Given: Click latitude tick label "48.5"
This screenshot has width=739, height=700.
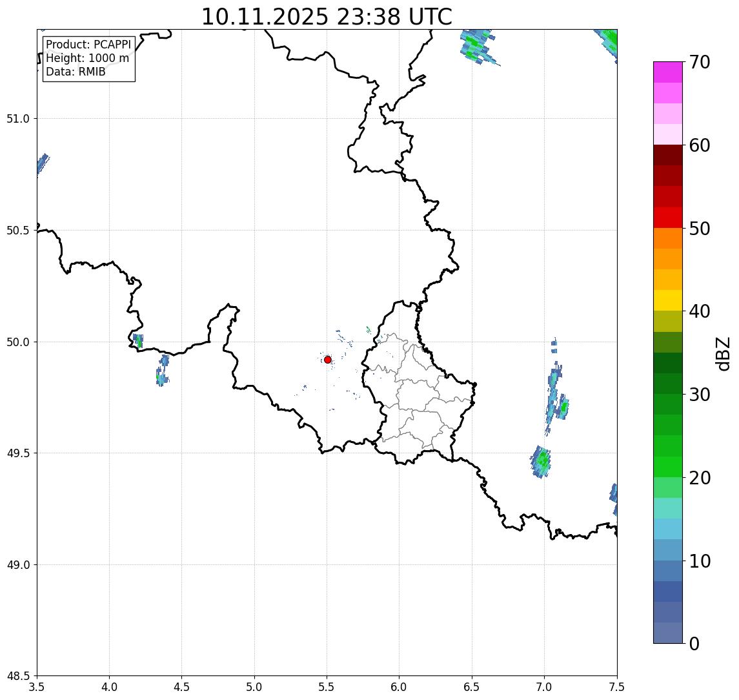Looking at the screenshot, I should pyautogui.click(x=18, y=676).
